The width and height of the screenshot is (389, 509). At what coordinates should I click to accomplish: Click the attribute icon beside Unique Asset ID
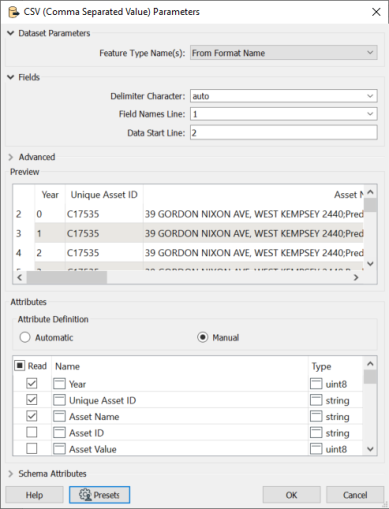coord(59,400)
